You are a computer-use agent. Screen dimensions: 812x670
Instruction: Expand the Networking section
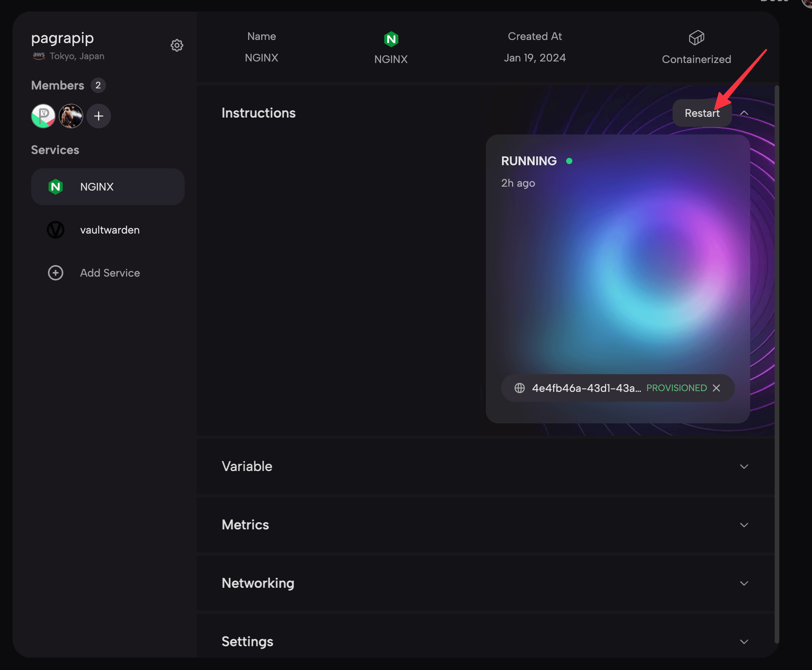coord(743,582)
